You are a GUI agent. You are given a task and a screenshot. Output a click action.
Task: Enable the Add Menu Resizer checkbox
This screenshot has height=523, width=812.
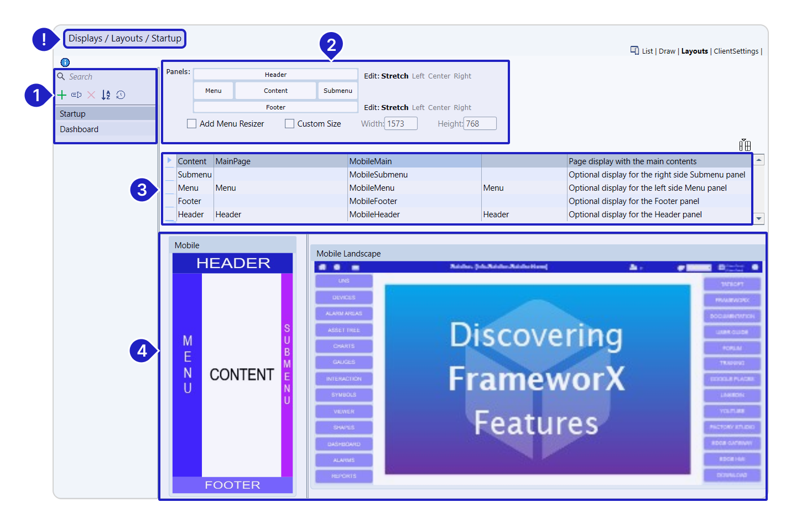[x=192, y=124]
